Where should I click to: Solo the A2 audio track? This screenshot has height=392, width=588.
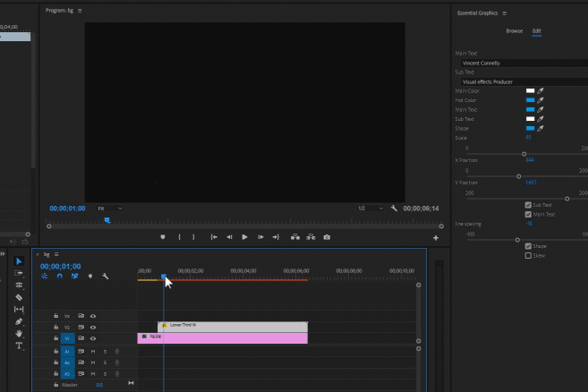click(x=105, y=362)
